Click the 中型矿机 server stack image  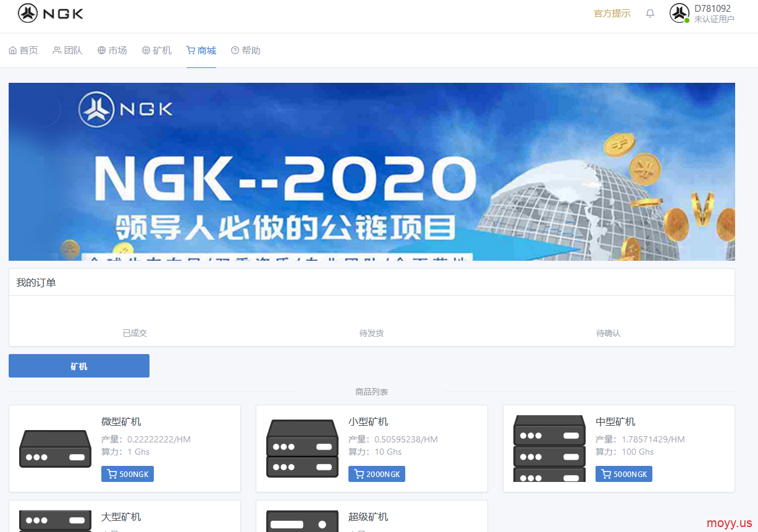(x=549, y=449)
